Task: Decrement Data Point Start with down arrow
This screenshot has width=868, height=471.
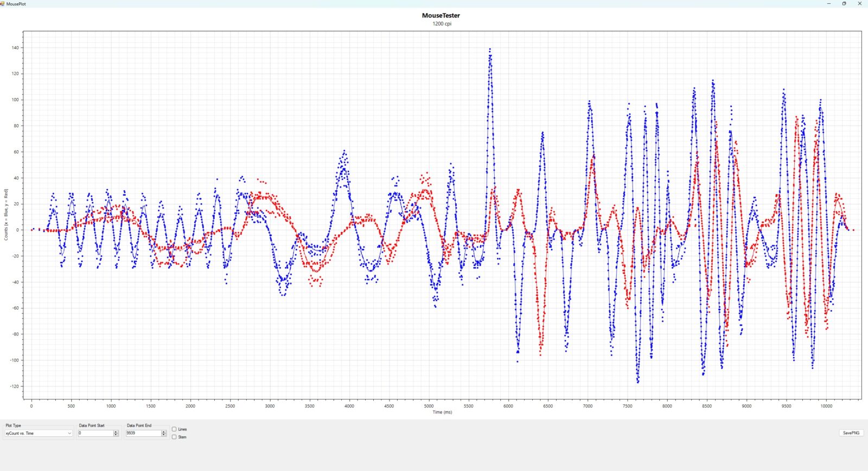Action: click(x=116, y=435)
